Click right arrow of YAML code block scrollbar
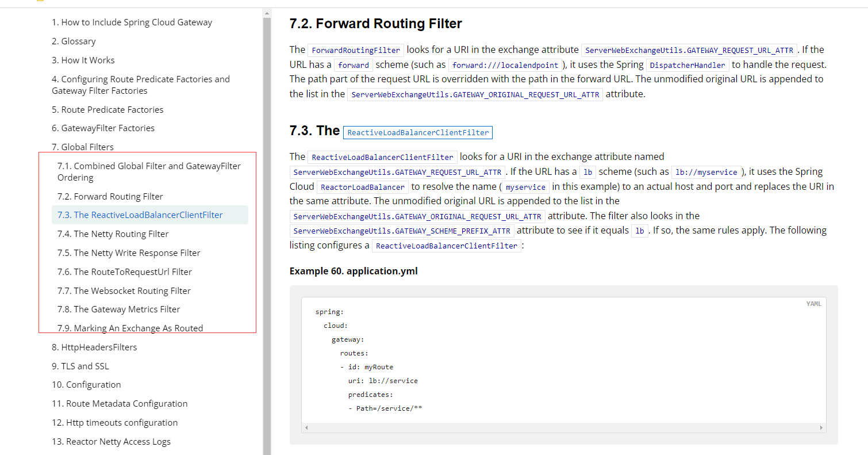The width and height of the screenshot is (868, 455). (x=821, y=428)
